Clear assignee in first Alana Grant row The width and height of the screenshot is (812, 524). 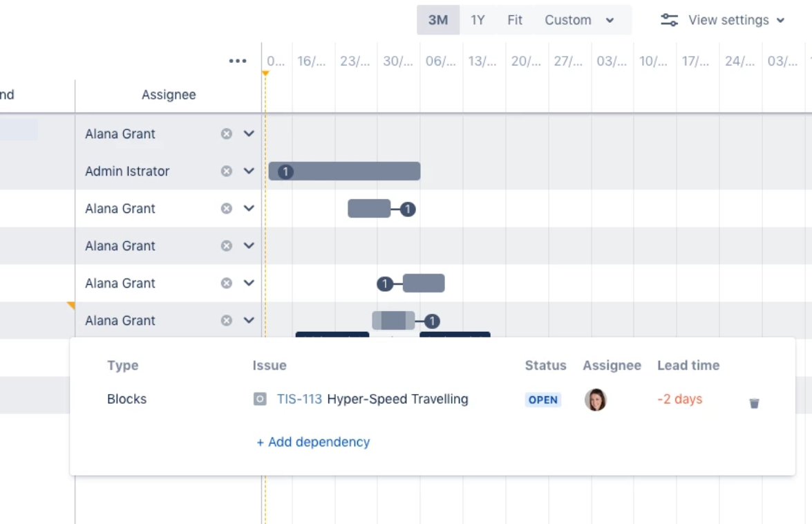226,133
